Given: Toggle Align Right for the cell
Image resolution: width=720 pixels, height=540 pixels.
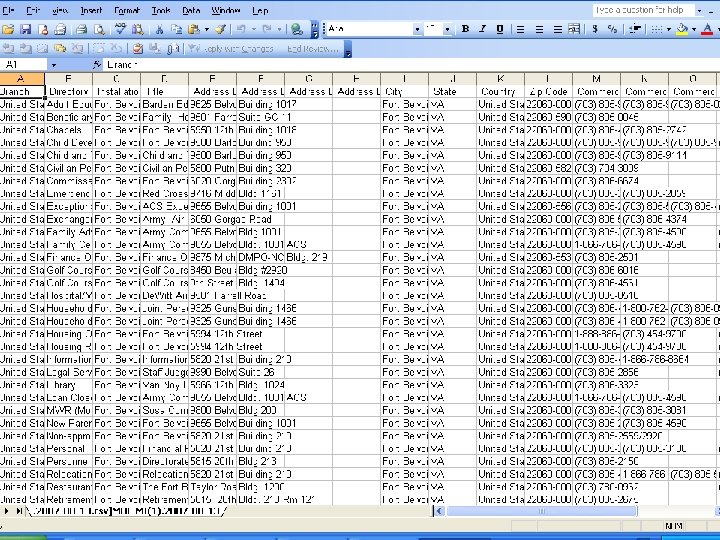Looking at the screenshot, I should pos(557,29).
